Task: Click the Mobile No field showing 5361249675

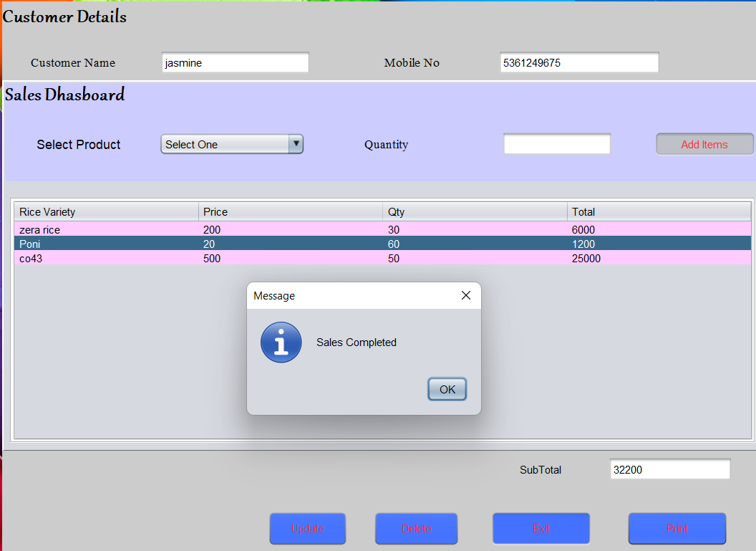Action: [578, 62]
